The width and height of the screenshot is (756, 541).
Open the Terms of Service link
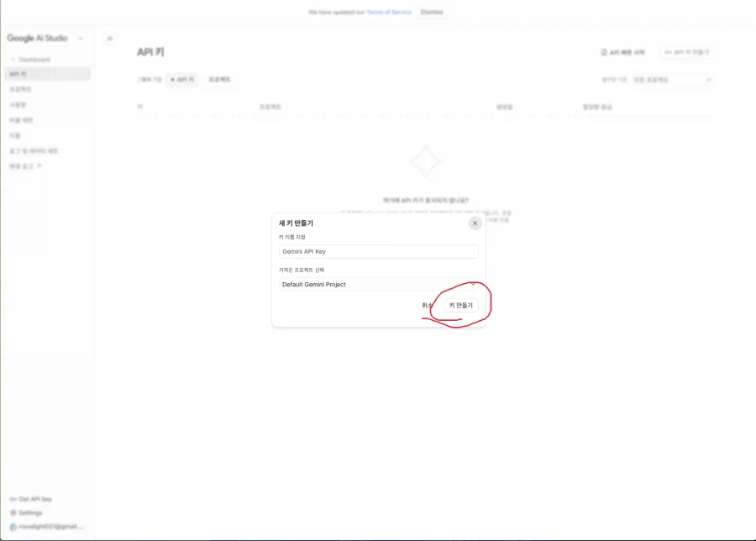(391, 12)
